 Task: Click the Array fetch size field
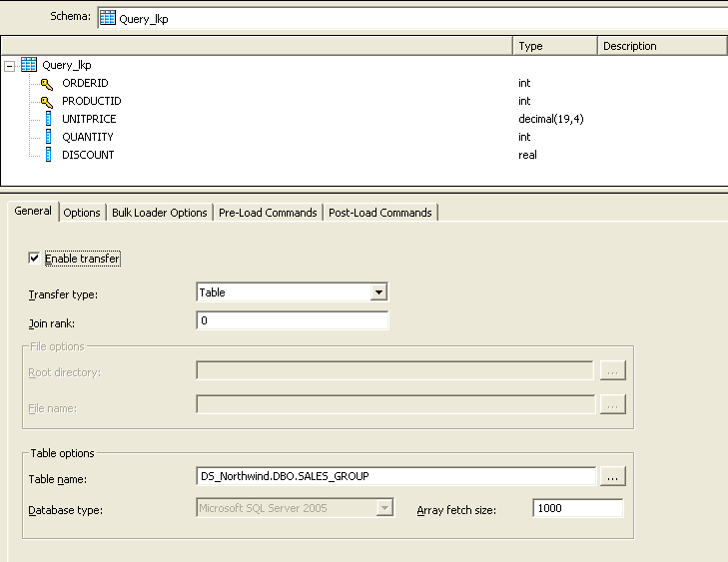tap(577, 508)
